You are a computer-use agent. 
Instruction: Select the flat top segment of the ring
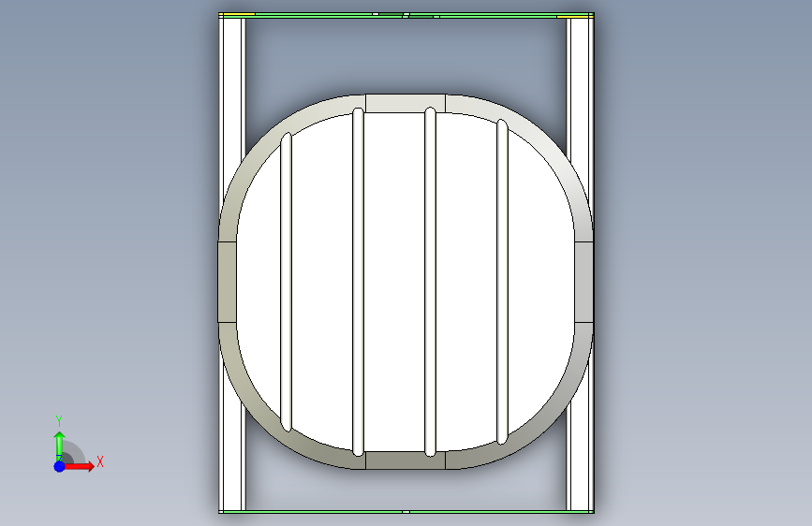(x=406, y=103)
